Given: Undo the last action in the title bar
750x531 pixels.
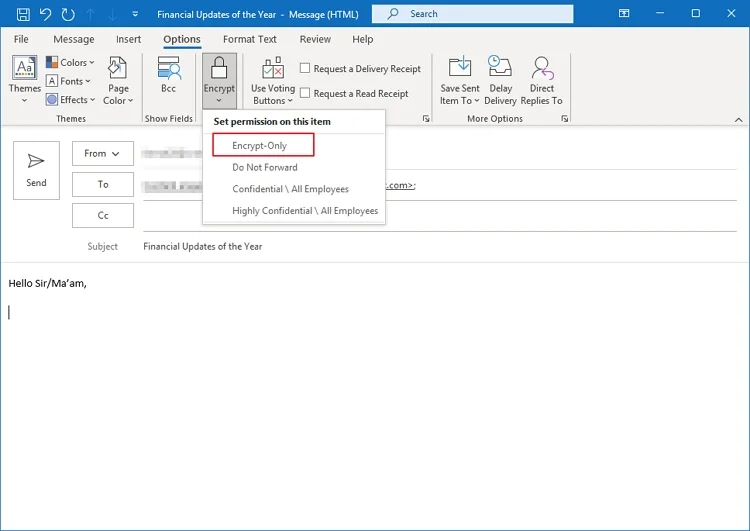Looking at the screenshot, I should 45,14.
